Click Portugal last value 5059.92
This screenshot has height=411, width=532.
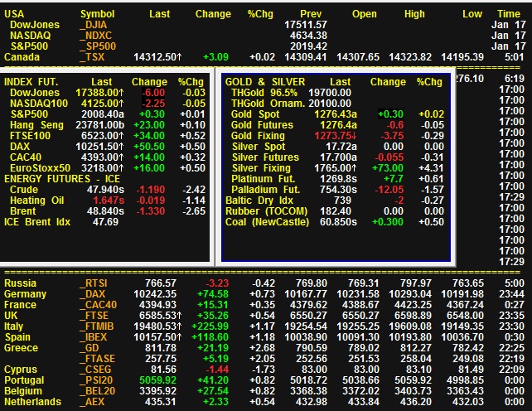pos(157,380)
